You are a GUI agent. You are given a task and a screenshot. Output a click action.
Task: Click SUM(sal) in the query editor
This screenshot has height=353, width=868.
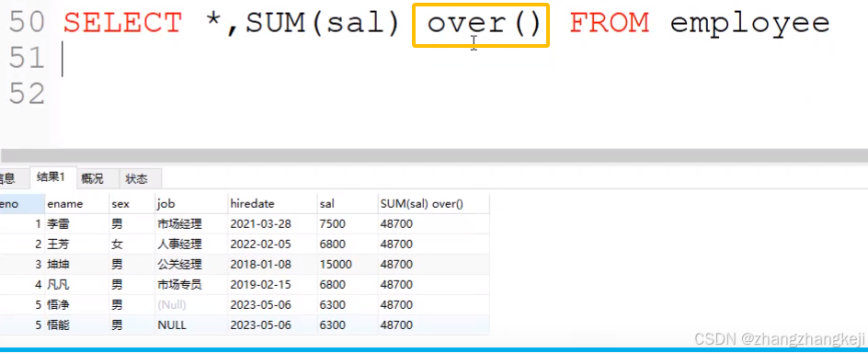[323, 24]
